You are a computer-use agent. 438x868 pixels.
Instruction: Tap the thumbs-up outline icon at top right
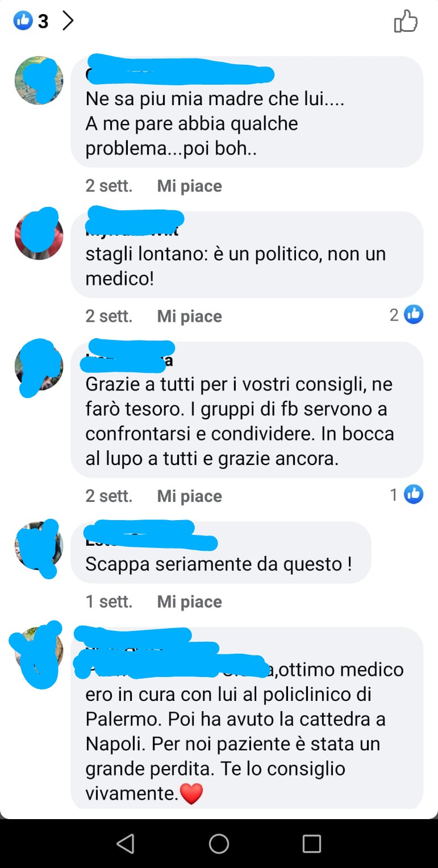406,22
